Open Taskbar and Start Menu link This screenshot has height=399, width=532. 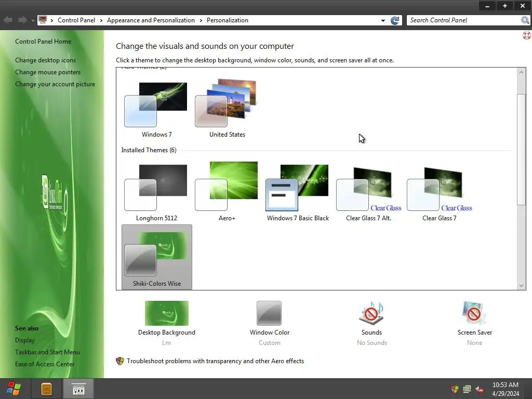(x=47, y=352)
